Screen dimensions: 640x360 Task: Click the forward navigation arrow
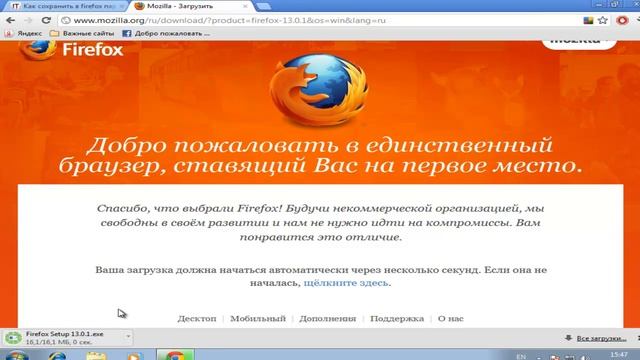click(28, 20)
